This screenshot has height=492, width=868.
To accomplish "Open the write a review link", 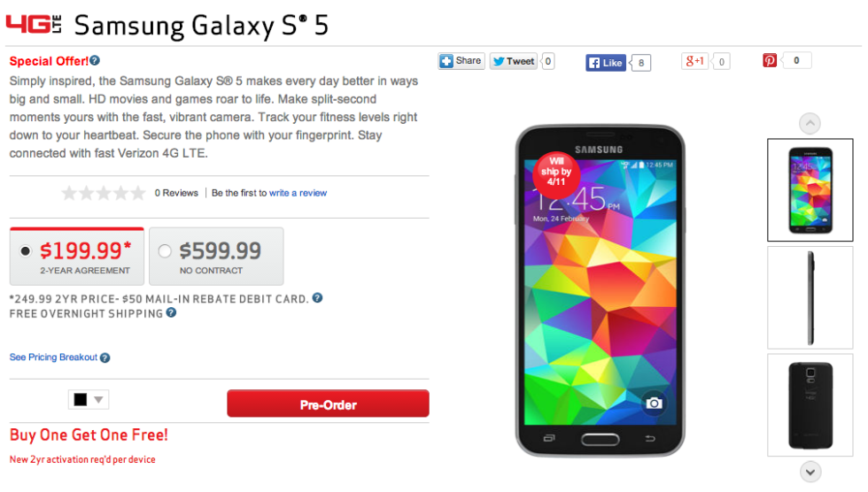I will [x=298, y=193].
